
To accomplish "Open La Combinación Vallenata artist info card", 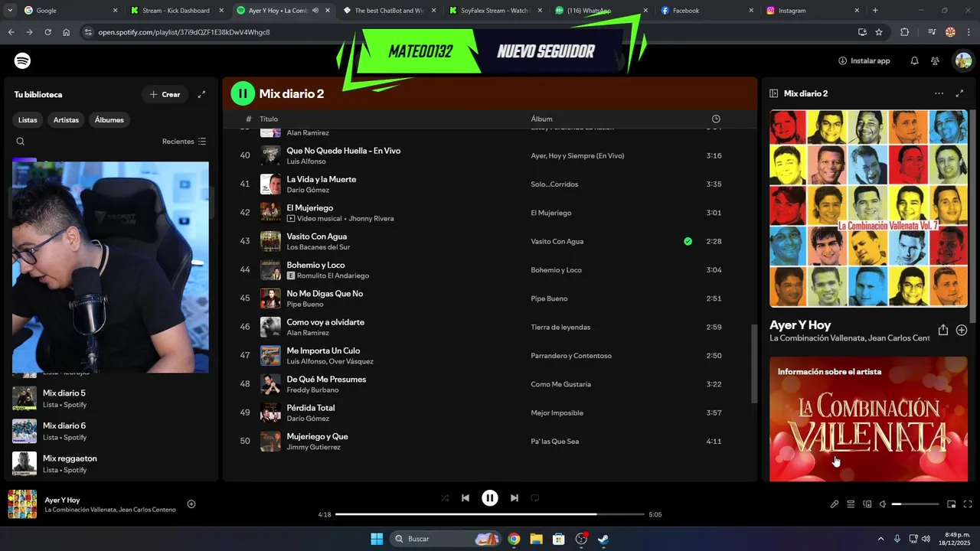I will pyautogui.click(x=868, y=419).
